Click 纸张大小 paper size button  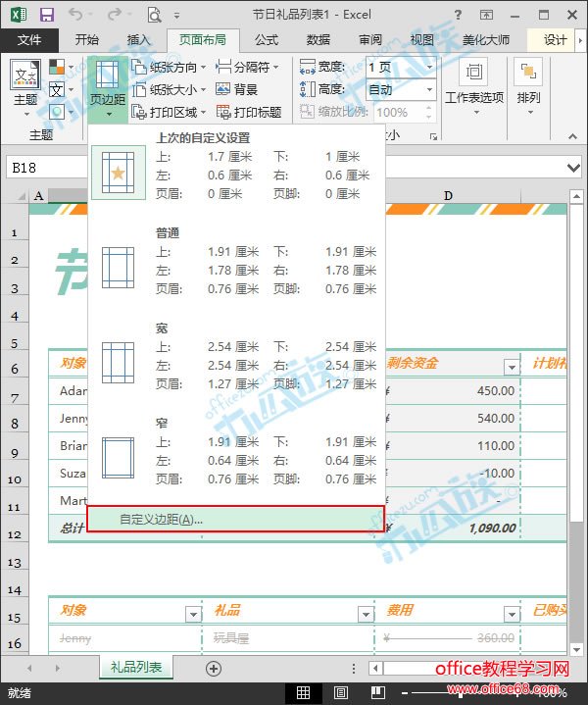point(169,90)
